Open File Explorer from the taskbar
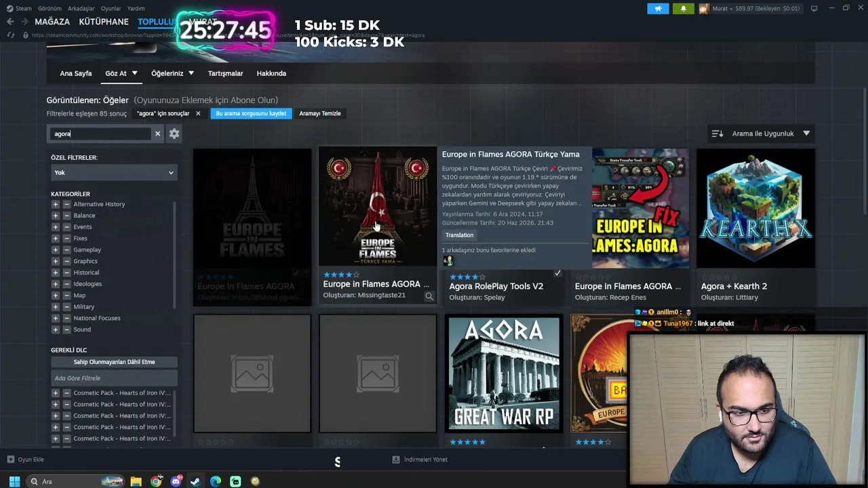The width and height of the screenshot is (868, 488). pyautogui.click(x=136, y=481)
